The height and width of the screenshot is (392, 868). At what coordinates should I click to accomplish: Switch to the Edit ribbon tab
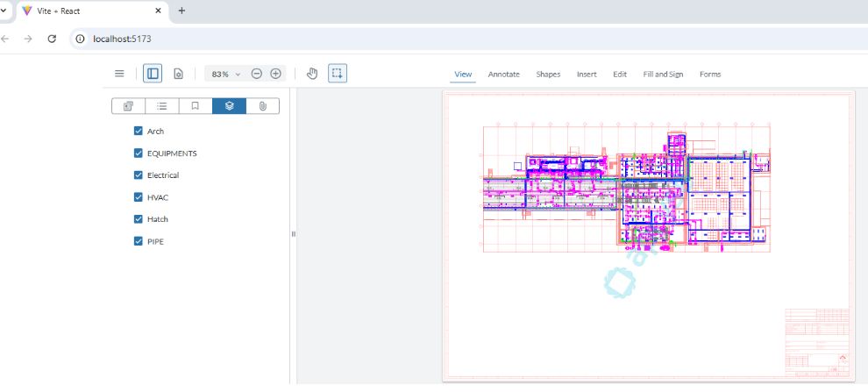pyautogui.click(x=620, y=75)
